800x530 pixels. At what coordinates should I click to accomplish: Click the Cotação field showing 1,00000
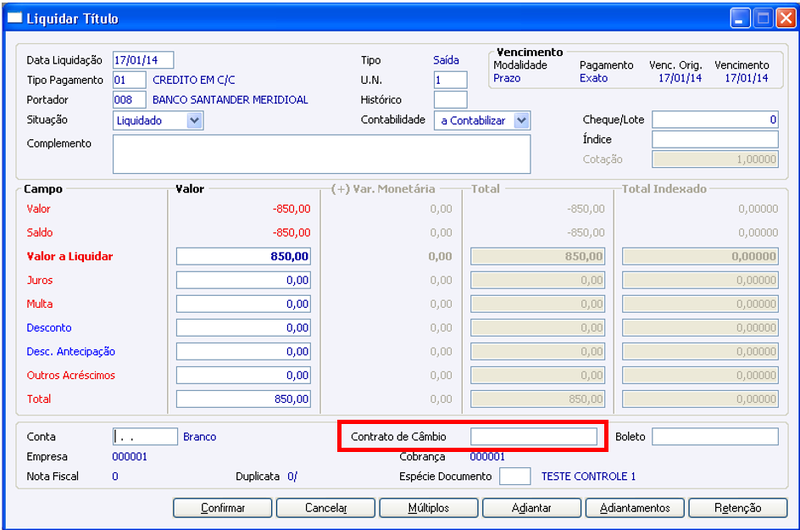tap(715, 159)
